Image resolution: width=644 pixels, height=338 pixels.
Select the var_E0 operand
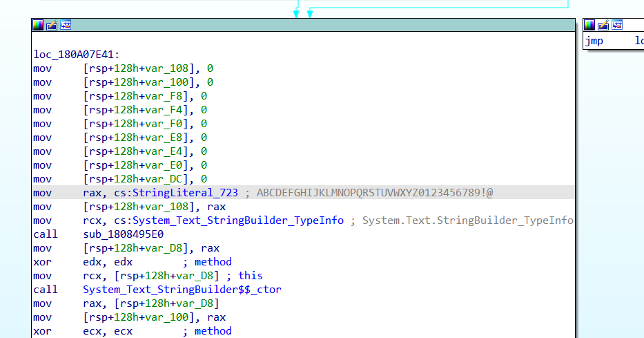[x=164, y=165]
